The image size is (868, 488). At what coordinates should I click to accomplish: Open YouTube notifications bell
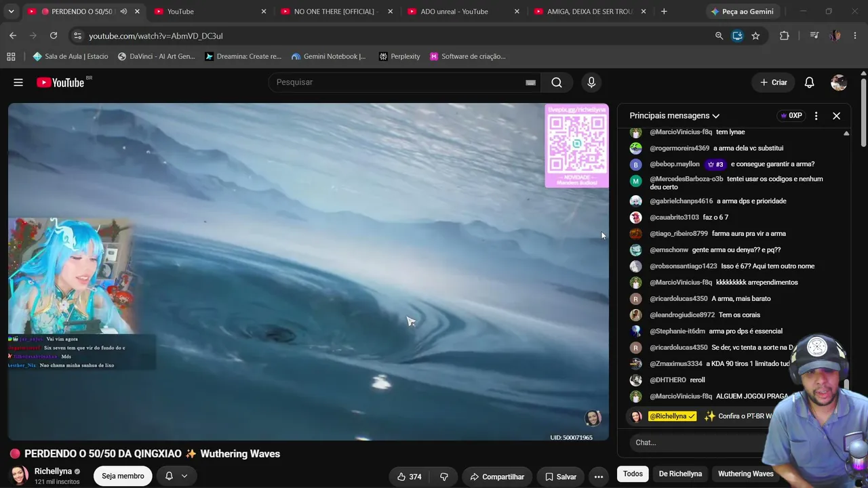tap(809, 83)
